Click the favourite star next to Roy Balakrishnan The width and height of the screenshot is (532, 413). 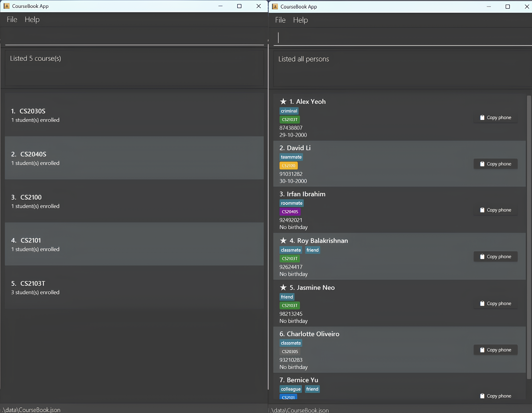coord(283,240)
